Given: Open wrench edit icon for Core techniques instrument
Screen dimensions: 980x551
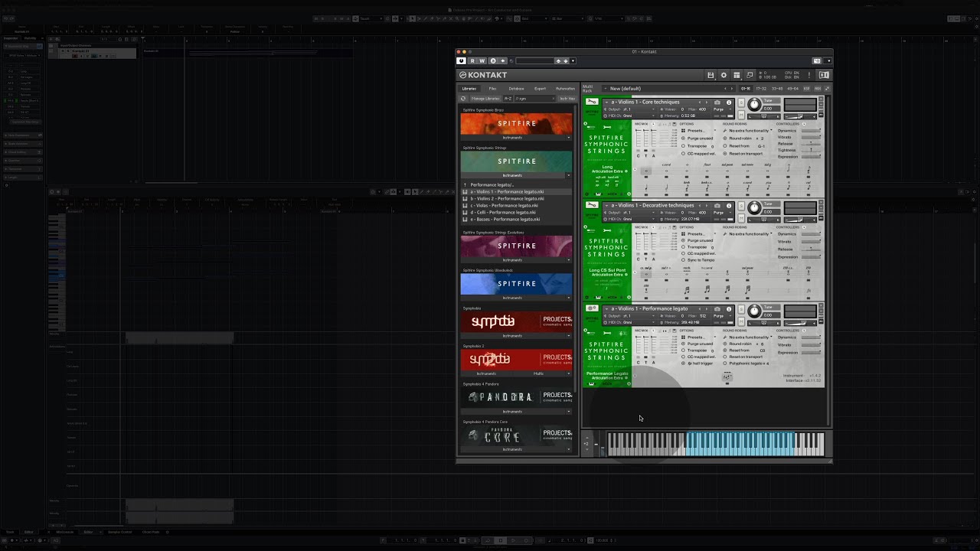Looking at the screenshot, I should tap(592, 102).
